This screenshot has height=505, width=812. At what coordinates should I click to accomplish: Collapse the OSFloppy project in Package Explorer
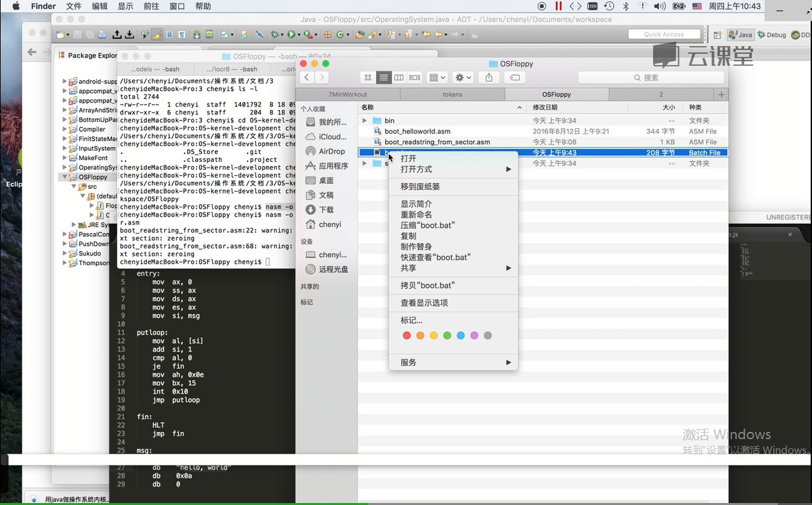[65, 177]
